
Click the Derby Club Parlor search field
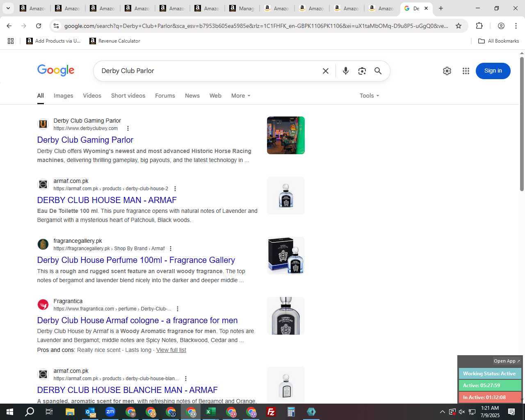[209, 71]
